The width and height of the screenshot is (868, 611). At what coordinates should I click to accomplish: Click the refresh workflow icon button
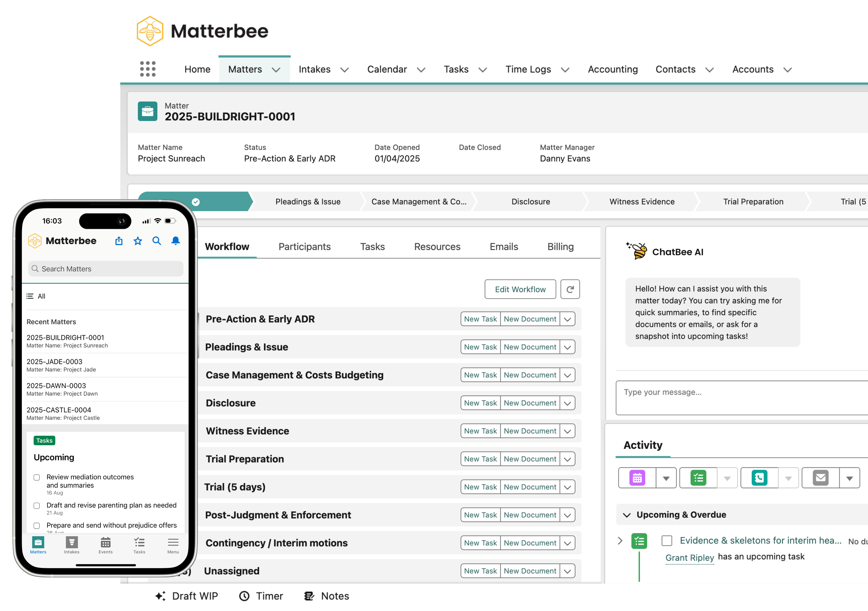click(570, 289)
